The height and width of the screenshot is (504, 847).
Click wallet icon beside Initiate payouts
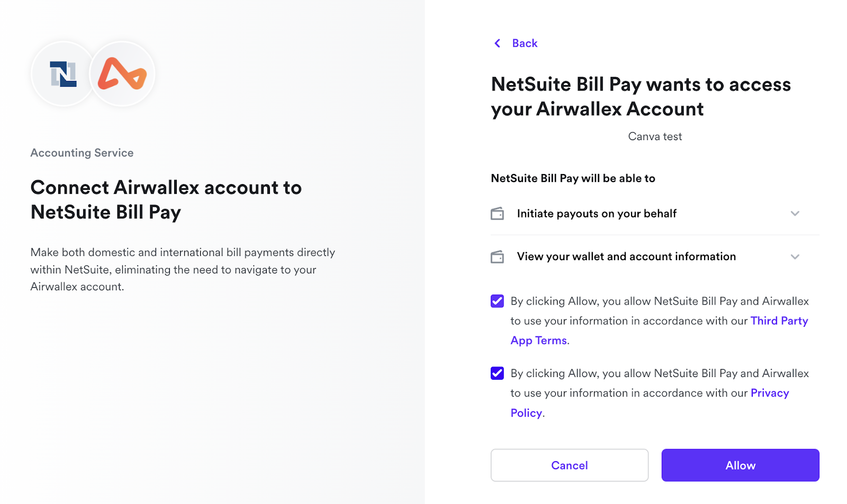point(497,214)
